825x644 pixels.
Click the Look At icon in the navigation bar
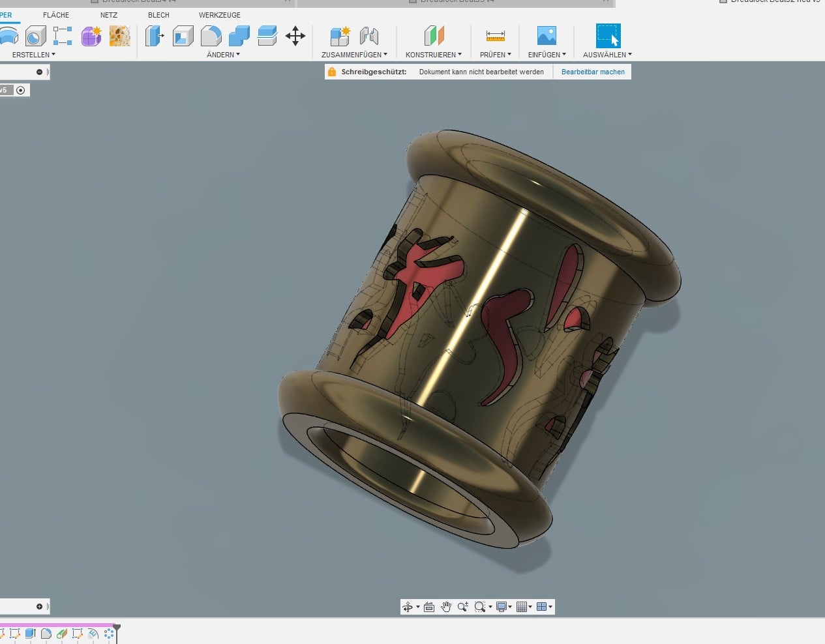click(429, 607)
